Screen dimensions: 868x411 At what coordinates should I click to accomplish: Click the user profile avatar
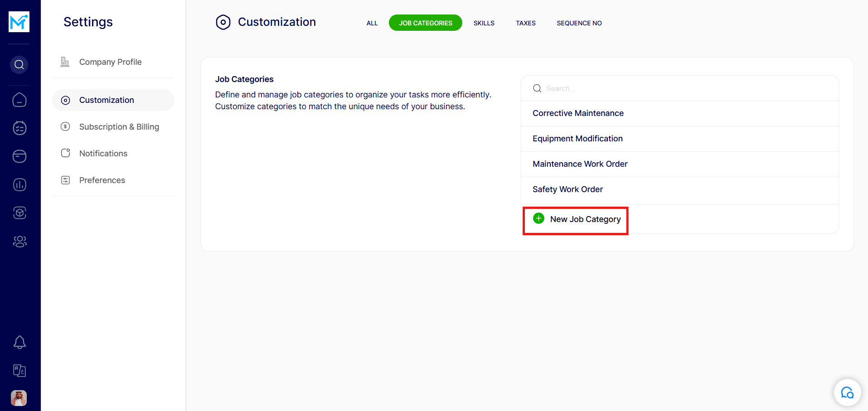tap(19, 398)
